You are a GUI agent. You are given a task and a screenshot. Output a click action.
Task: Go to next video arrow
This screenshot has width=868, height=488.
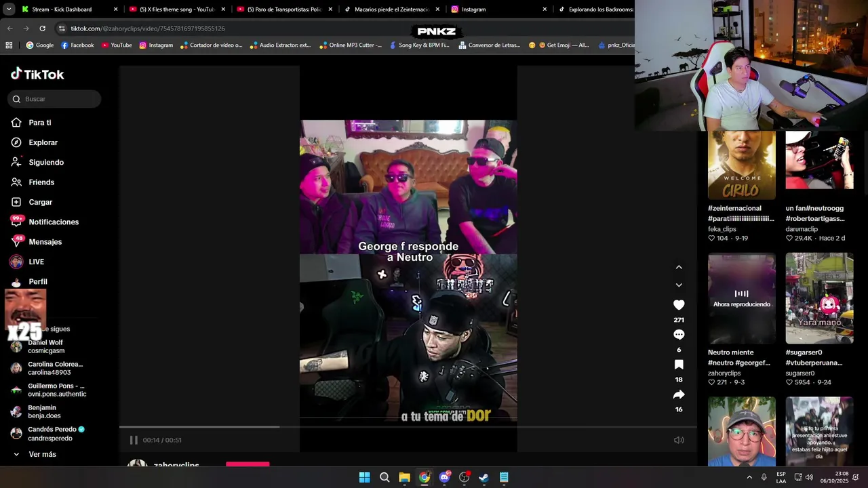click(679, 285)
